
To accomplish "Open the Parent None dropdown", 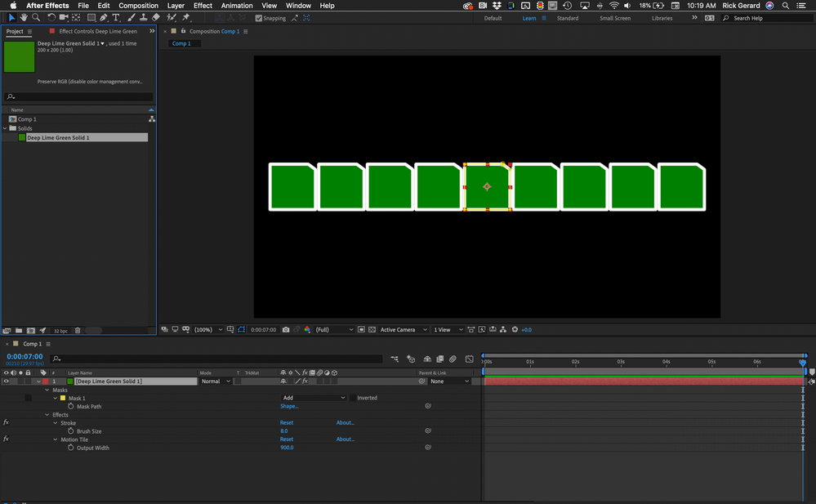I will (x=449, y=381).
